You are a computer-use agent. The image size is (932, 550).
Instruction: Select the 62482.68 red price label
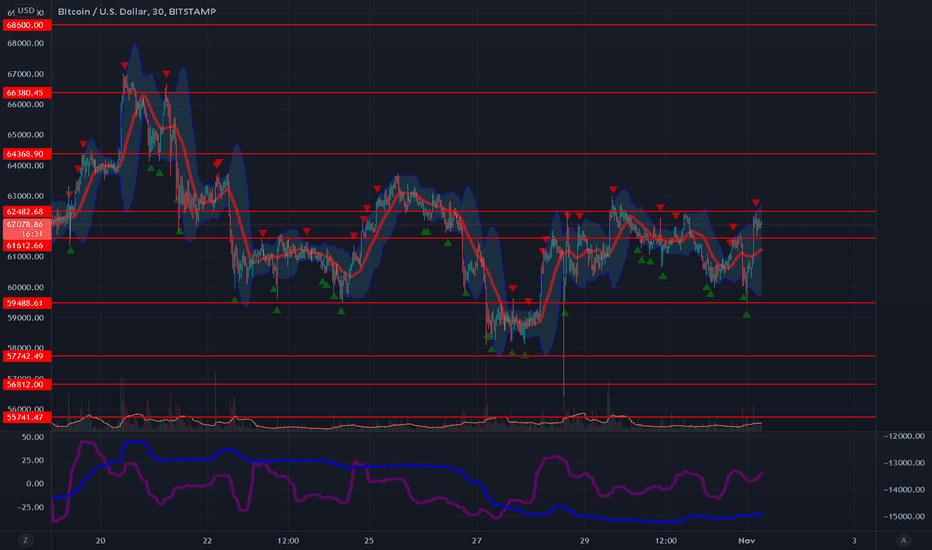[27, 212]
